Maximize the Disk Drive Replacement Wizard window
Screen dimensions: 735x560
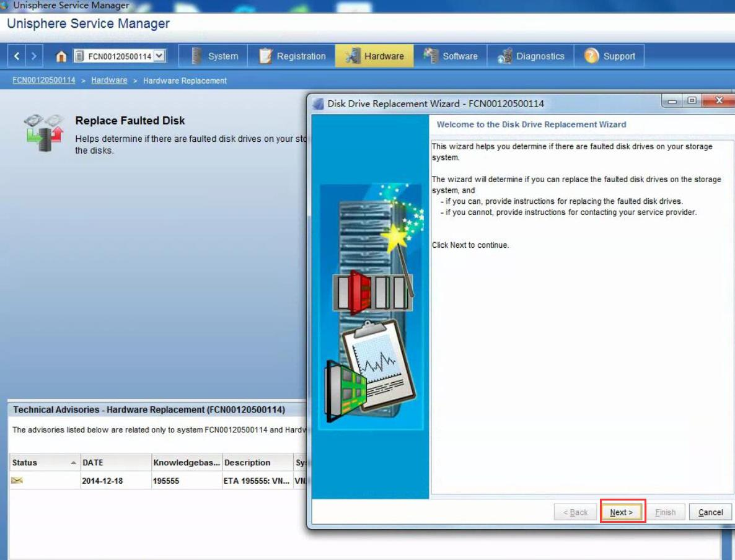click(692, 101)
